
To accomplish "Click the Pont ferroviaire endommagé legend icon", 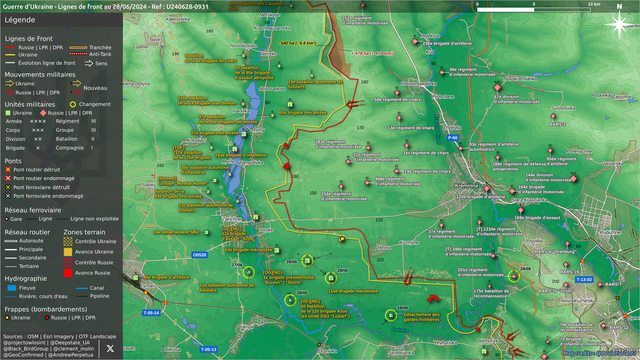I will pyautogui.click(x=8, y=196).
